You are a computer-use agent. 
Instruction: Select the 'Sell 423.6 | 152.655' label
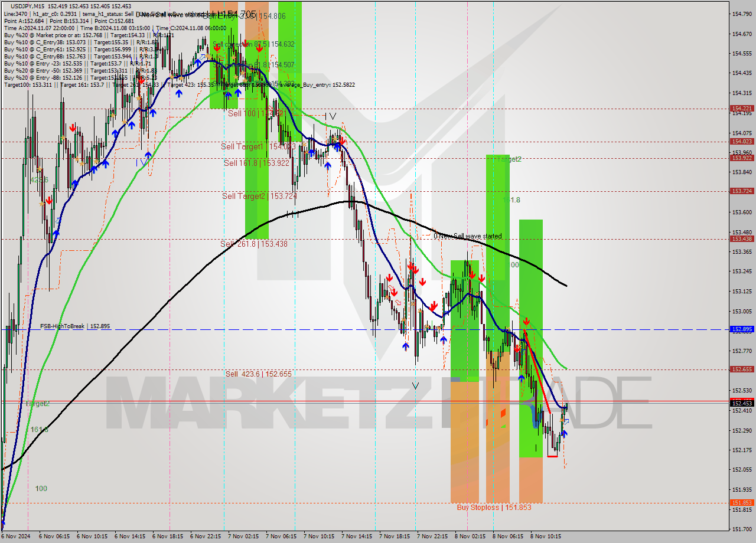tap(258, 374)
